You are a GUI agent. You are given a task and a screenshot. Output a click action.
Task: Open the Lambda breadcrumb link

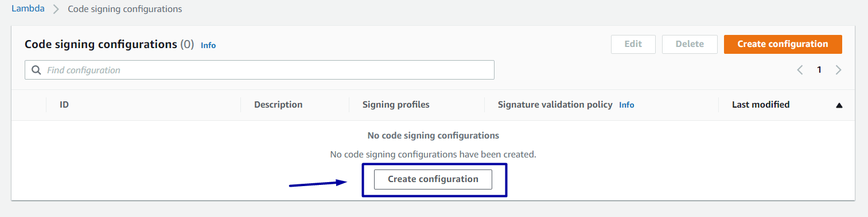click(x=28, y=9)
